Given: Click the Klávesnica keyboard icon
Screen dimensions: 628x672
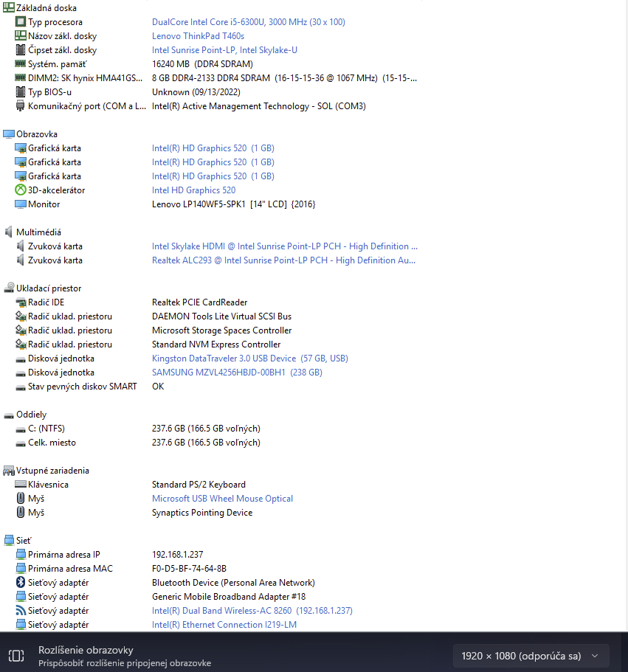Looking at the screenshot, I should click(21, 484).
